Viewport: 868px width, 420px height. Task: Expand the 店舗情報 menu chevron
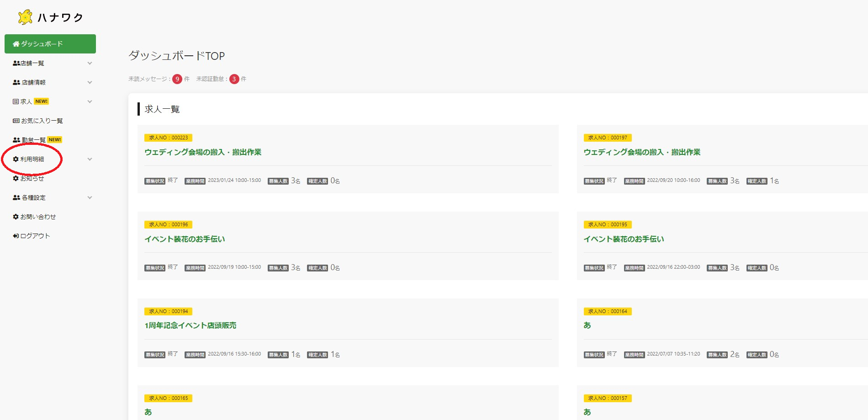(90, 83)
